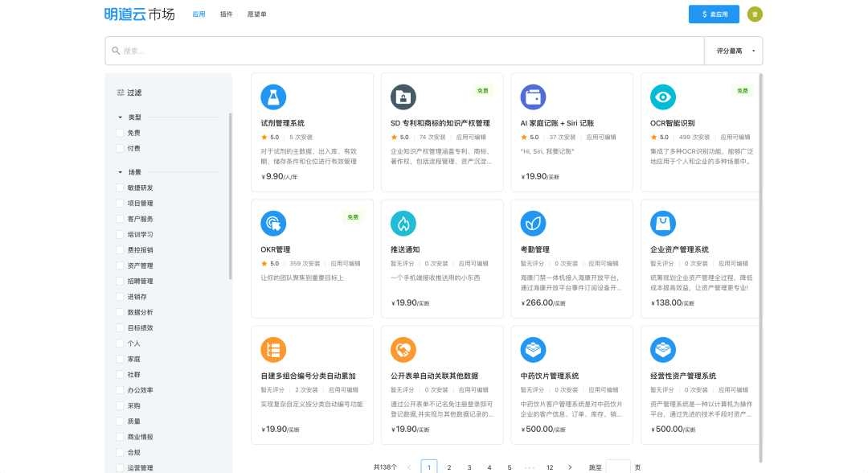Click the app list vertical scrollbar
This screenshot has height=473, width=868.
click(x=760, y=268)
